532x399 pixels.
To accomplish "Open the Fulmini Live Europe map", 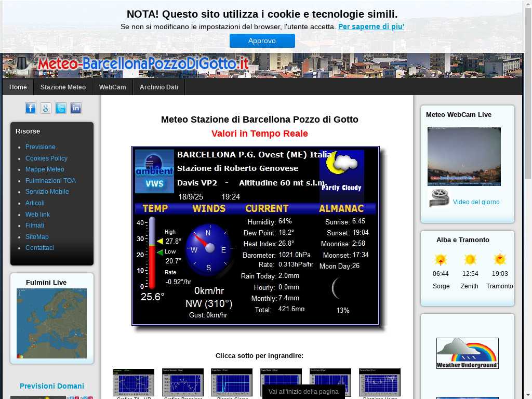I will pos(51,323).
